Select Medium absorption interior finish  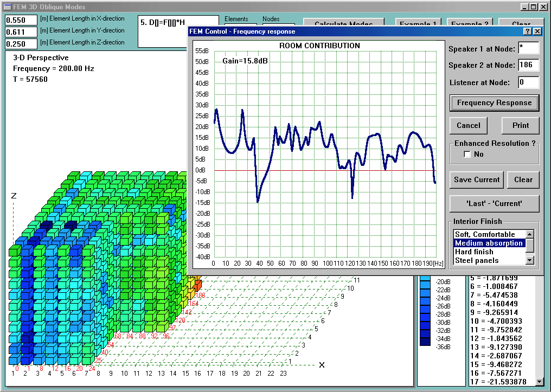click(490, 243)
